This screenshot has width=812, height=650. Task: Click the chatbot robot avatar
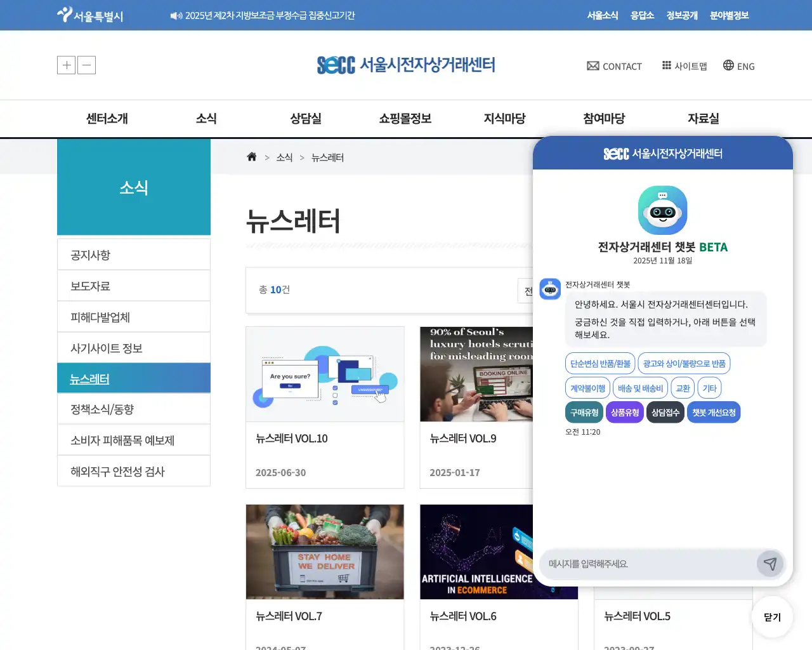[x=662, y=210]
